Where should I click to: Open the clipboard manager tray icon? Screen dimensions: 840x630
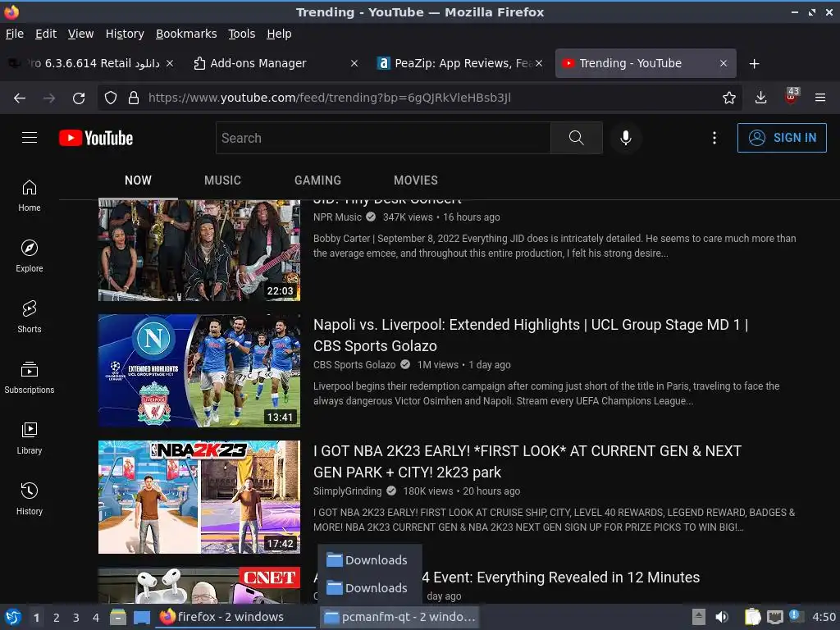pyautogui.click(x=753, y=617)
